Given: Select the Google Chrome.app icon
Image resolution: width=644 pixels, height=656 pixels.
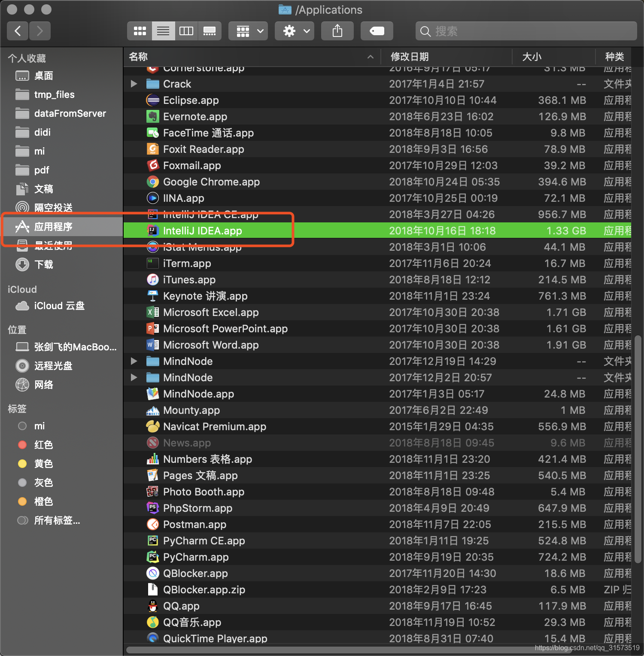Looking at the screenshot, I should click(153, 182).
